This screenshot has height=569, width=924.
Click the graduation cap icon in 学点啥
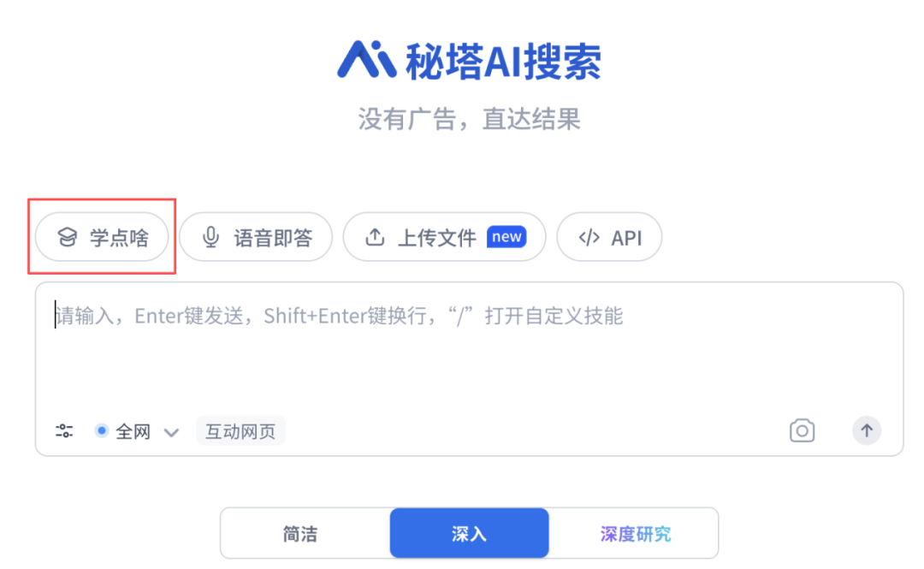68,237
